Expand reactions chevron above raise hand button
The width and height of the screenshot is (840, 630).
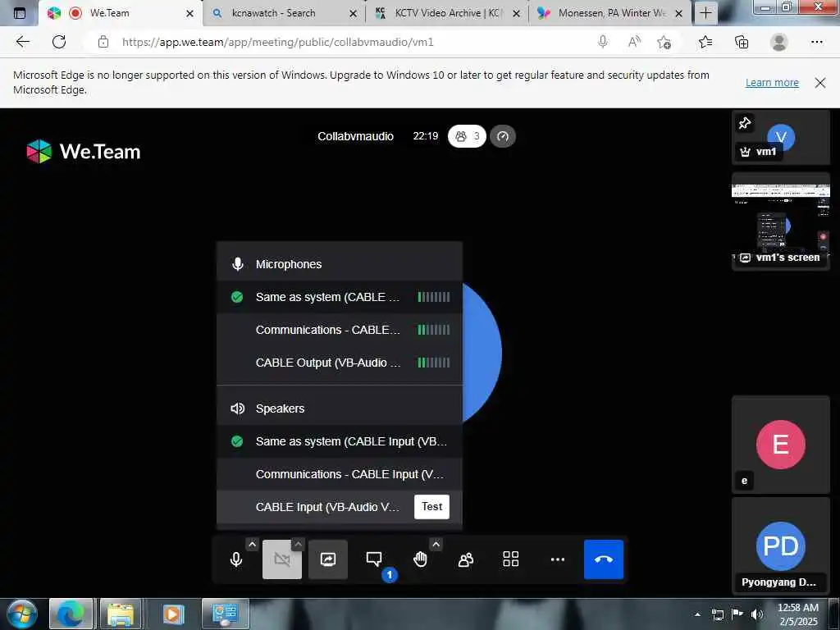436,545
